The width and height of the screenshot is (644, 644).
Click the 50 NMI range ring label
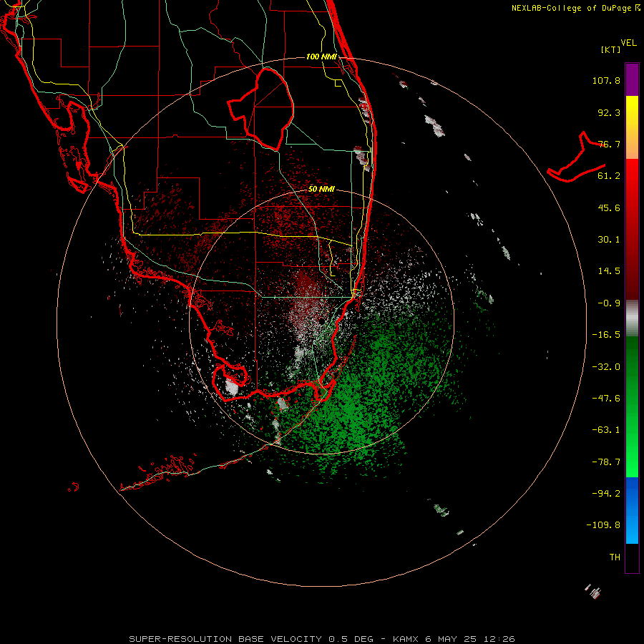point(321,189)
